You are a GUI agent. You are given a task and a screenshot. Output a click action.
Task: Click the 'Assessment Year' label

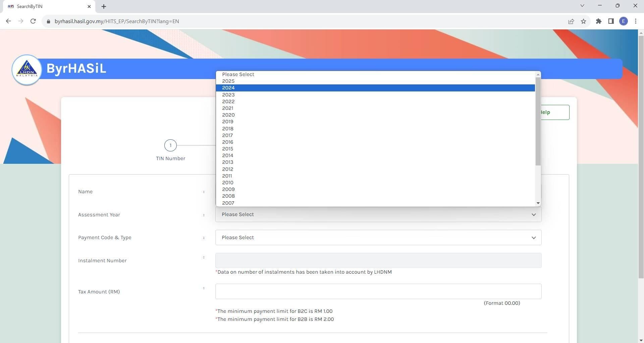99,215
